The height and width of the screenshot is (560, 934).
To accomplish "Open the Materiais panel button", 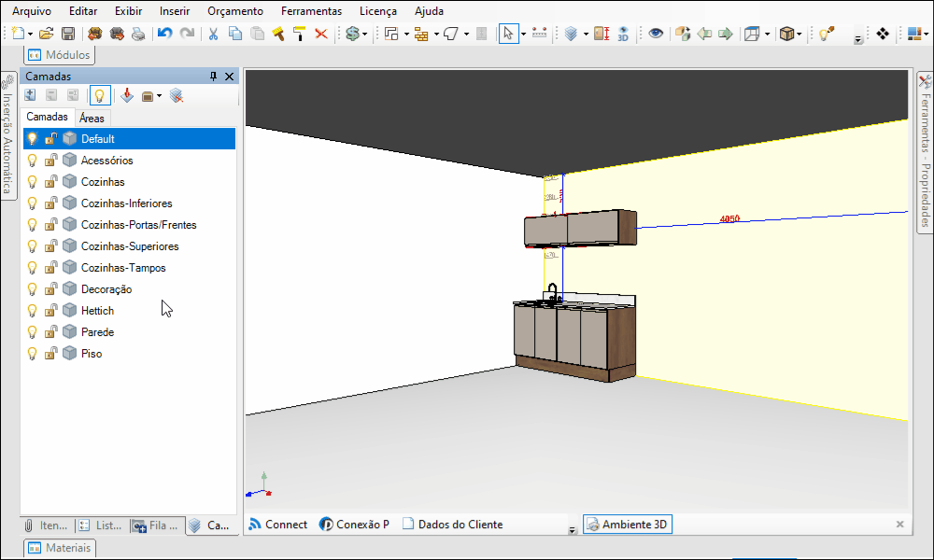I will tap(60, 548).
